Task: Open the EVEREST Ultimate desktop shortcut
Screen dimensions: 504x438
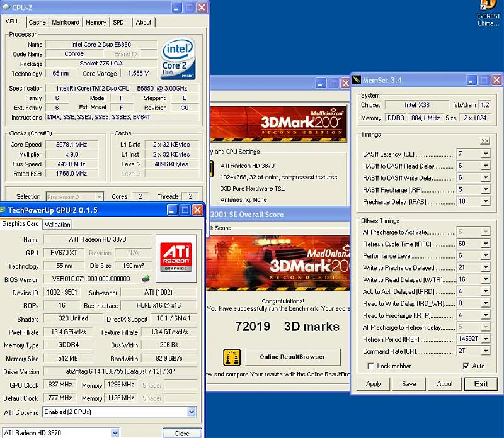Action: tap(488, 13)
